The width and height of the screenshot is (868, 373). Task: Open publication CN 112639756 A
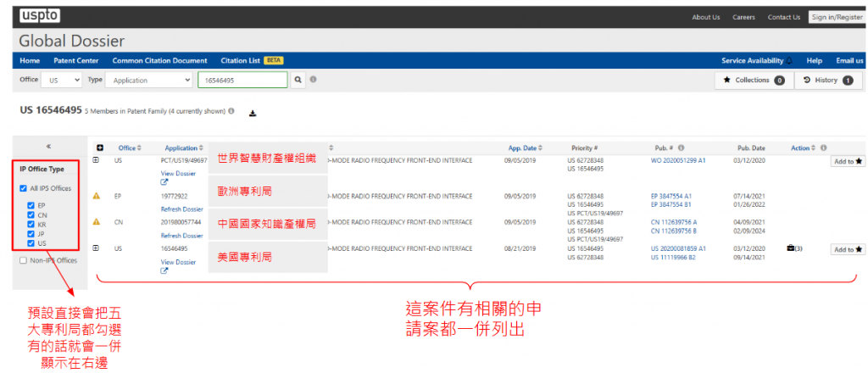674,222
